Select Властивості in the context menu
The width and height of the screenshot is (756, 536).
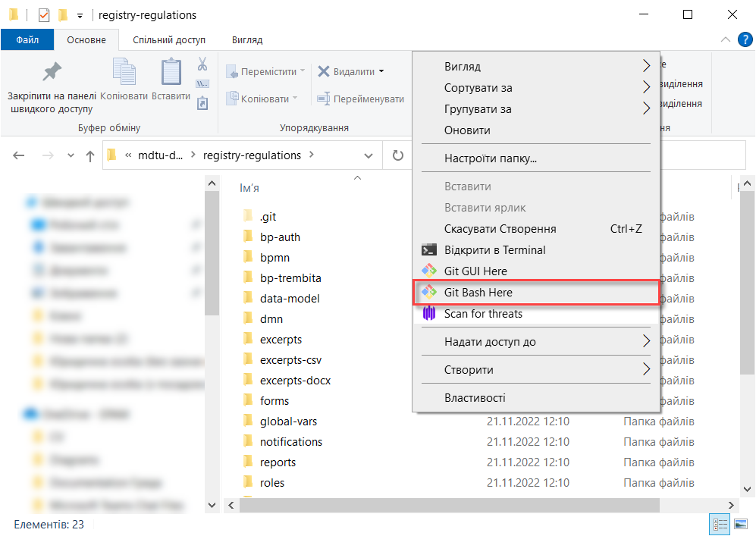(x=475, y=398)
